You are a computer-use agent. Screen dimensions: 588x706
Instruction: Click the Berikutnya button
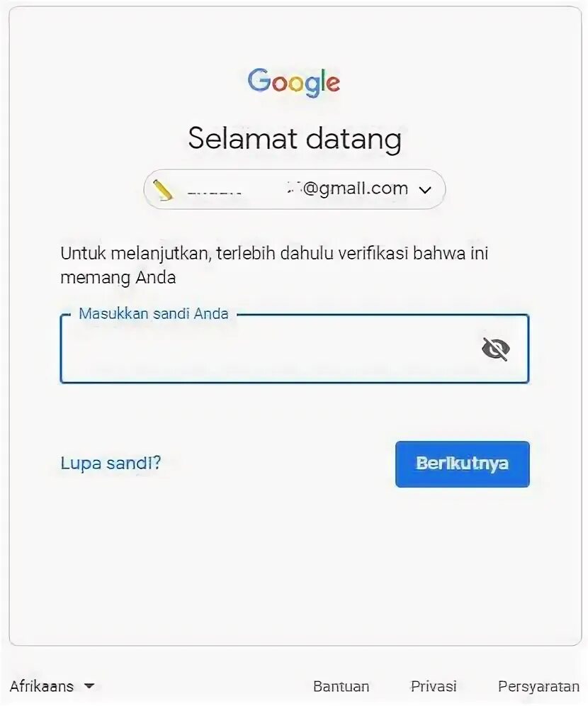coord(462,464)
